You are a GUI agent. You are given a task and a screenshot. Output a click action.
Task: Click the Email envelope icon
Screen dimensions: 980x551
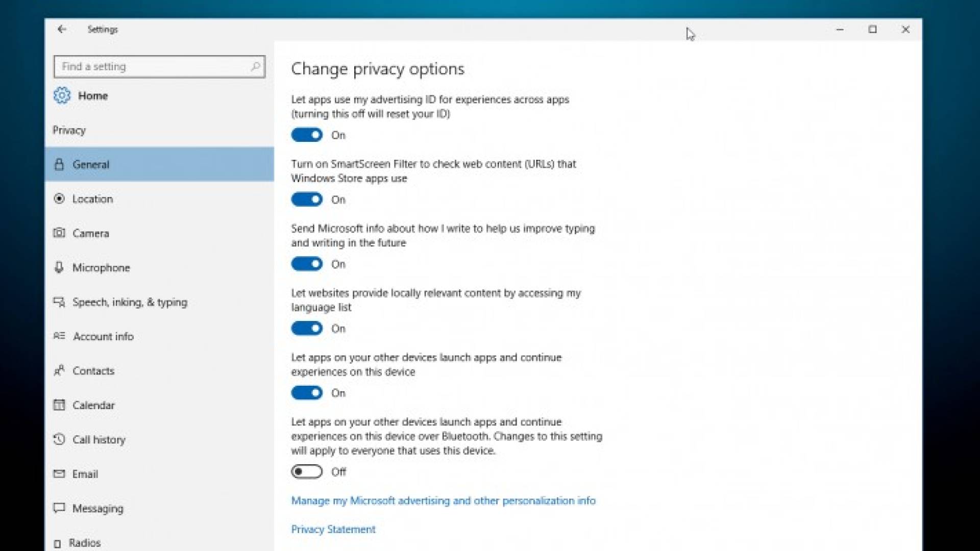tap(59, 473)
